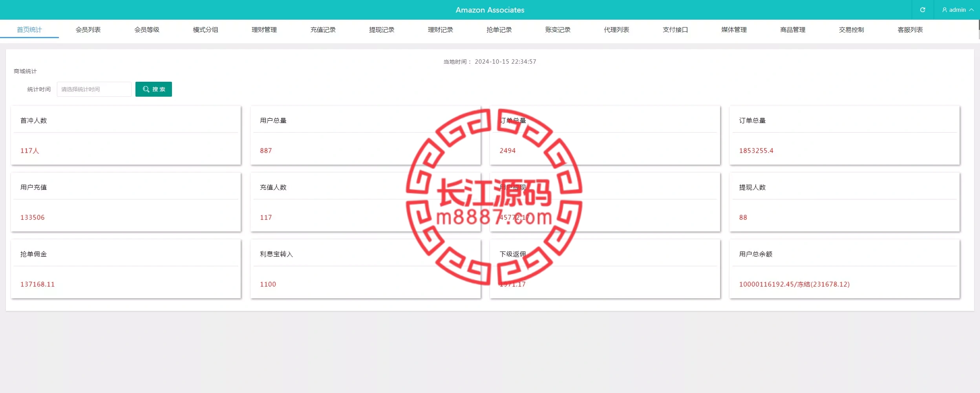Click the 提现人数 card title
Screen dimensions: 980x393
click(x=752, y=187)
